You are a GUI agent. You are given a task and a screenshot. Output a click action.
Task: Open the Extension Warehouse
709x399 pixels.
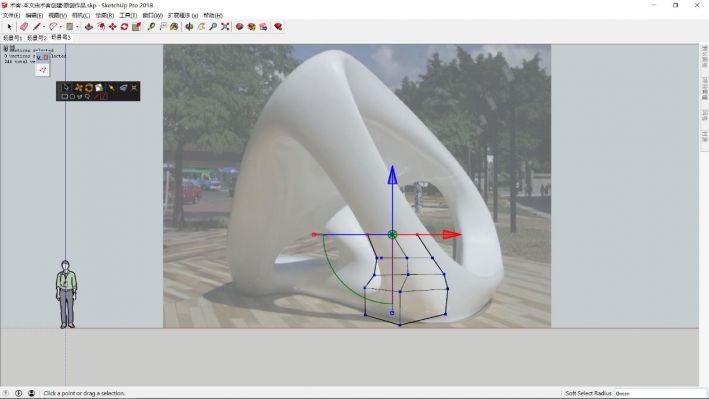(251, 27)
